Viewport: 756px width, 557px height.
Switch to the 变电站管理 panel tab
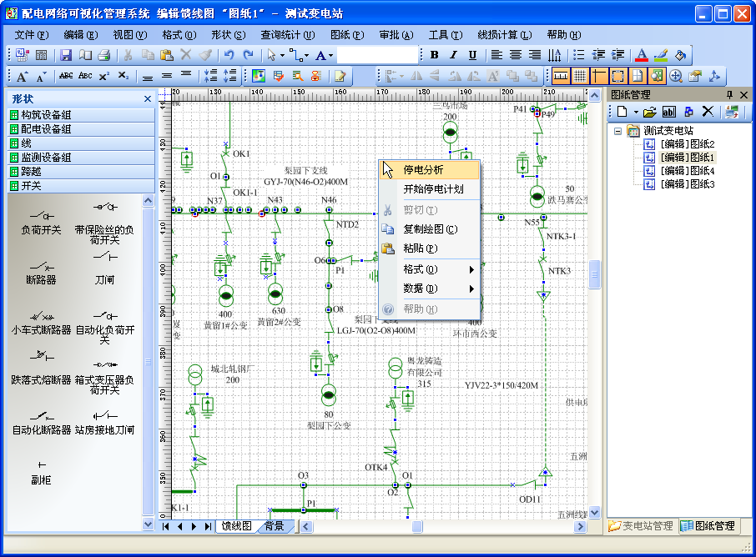tap(640, 525)
